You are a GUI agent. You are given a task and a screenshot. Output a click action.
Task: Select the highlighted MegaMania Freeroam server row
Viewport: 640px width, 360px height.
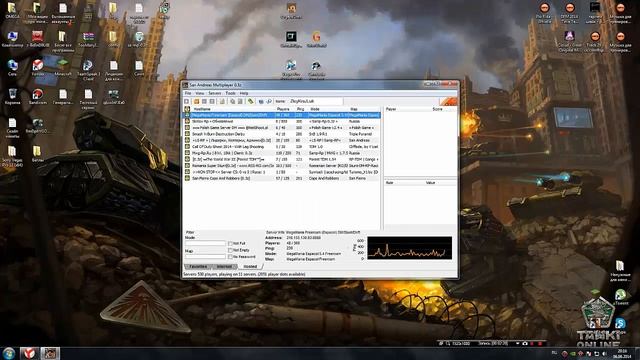click(x=282, y=115)
